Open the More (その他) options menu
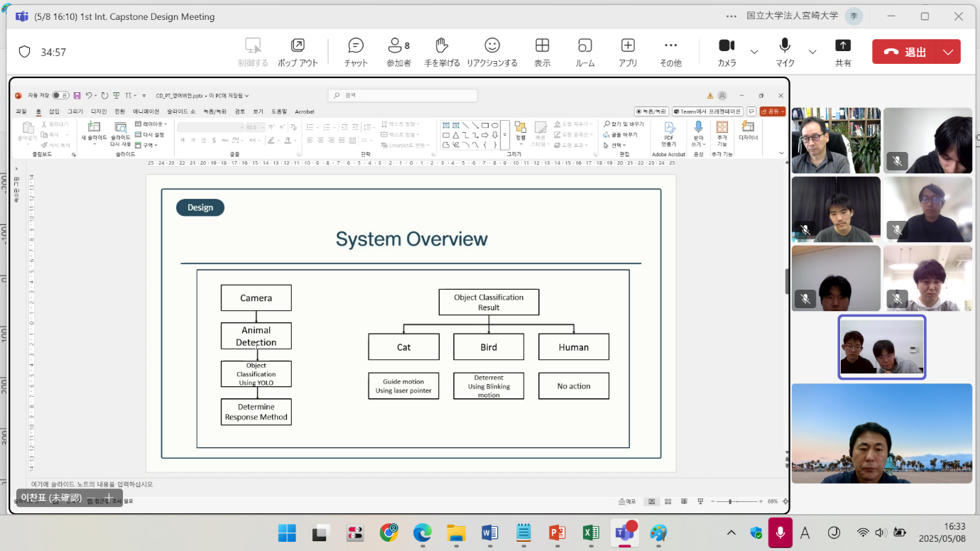980x551 pixels. pyautogui.click(x=670, y=52)
